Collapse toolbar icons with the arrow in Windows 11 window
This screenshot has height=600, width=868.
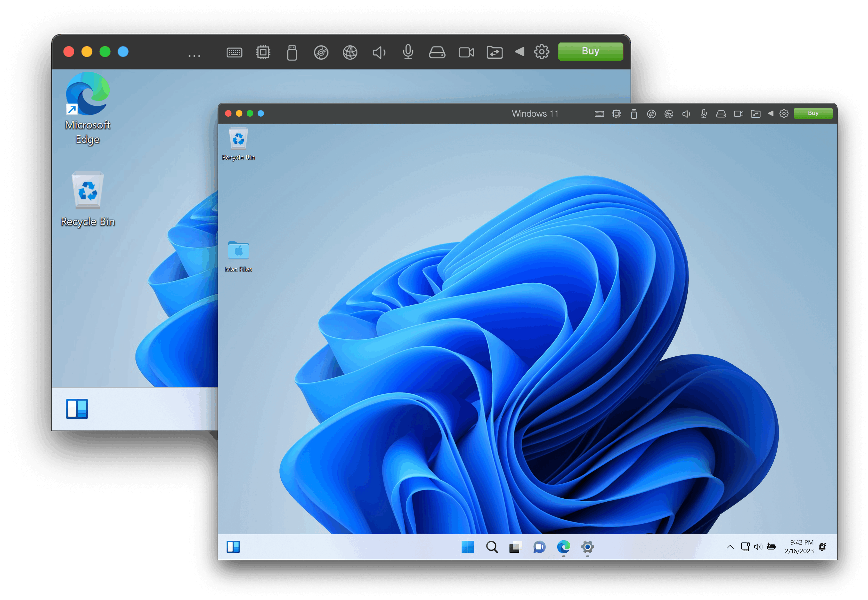(770, 113)
